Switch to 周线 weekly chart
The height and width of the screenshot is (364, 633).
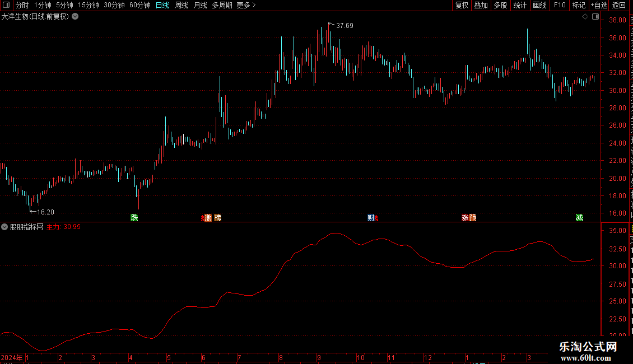coord(181,5)
